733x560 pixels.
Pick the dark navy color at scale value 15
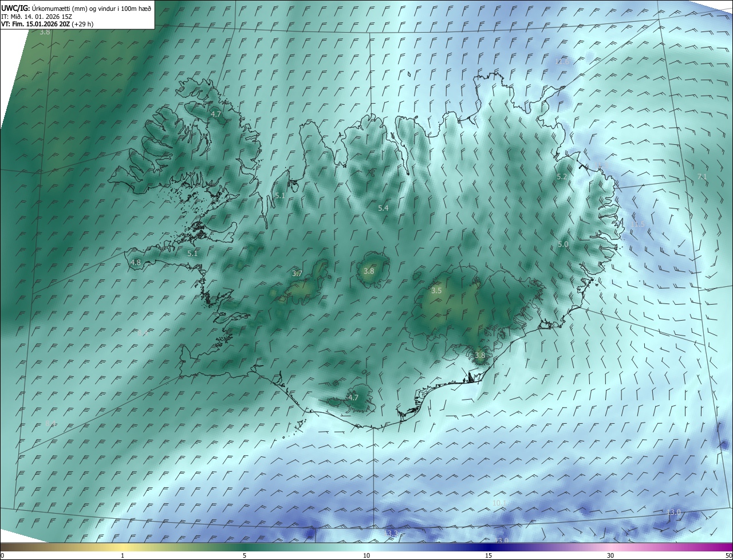(488, 546)
